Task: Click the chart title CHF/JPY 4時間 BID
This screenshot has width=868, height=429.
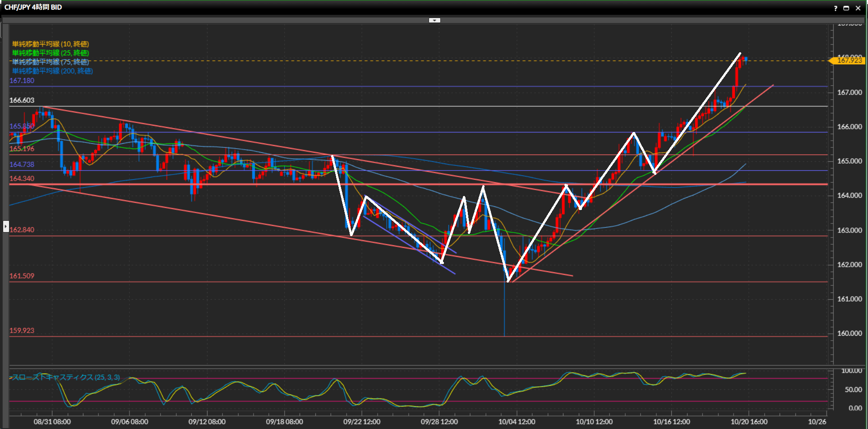Action: pos(33,7)
